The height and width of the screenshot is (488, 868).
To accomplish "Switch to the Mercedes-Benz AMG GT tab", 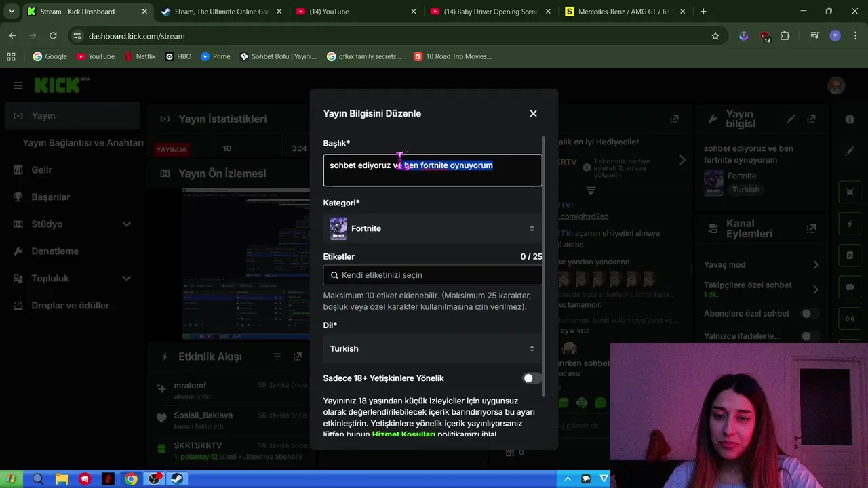I will click(623, 12).
